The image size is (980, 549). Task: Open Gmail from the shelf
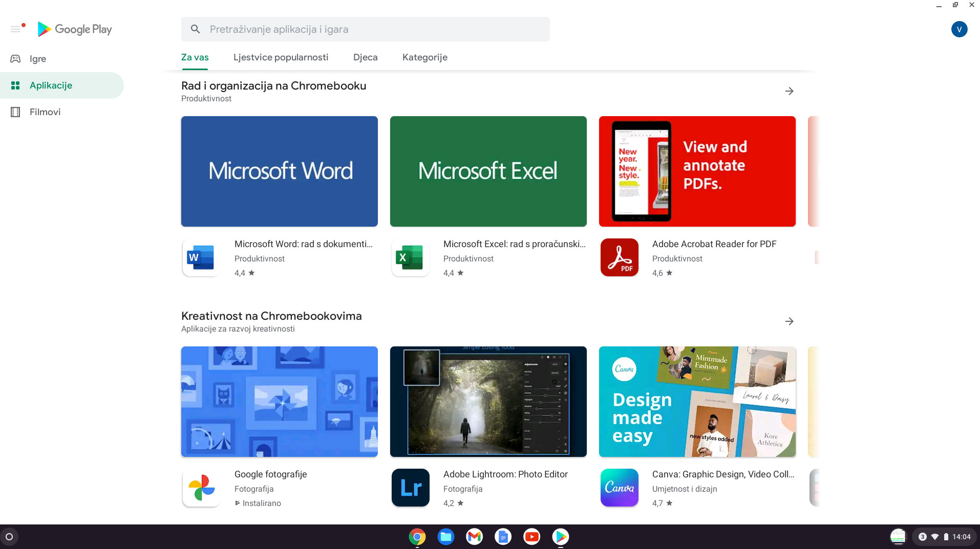click(x=475, y=537)
